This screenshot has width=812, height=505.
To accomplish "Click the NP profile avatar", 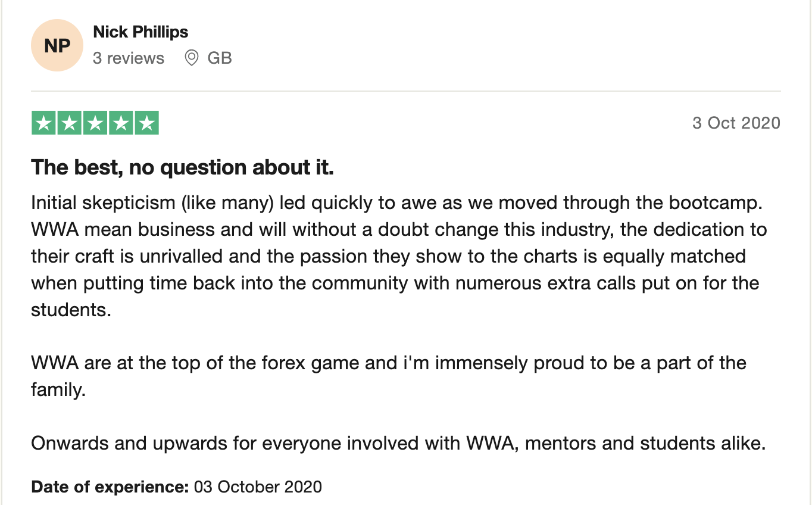I will tap(57, 45).
